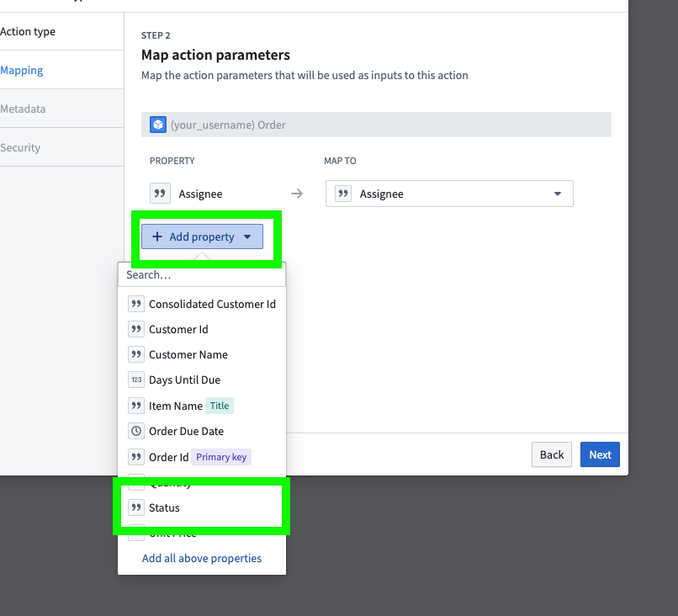This screenshot has width=678, height=616.
Task: Click the Primary key badge on Order Id
Action: (220, 456)
